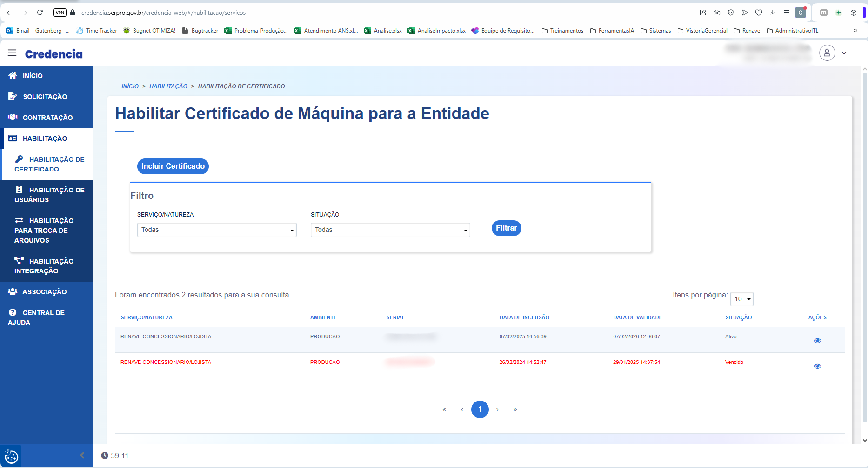868x468 pixels.
Task: Open the Time Tracker bookmark
Action: (x=97, y=31)
